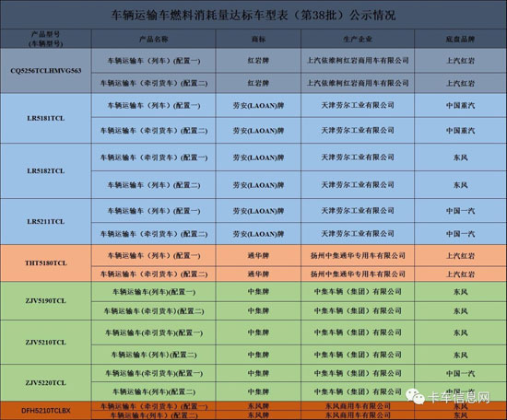
Task: Select the CQ5256TCLHMVG563 model cell
Action: (x=45, y=71)
